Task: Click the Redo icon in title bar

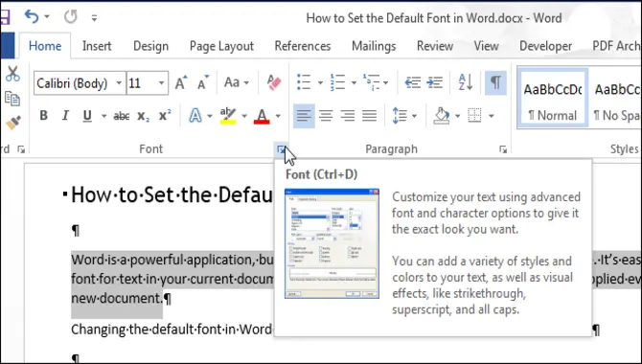Action: (x=70, y=17)
